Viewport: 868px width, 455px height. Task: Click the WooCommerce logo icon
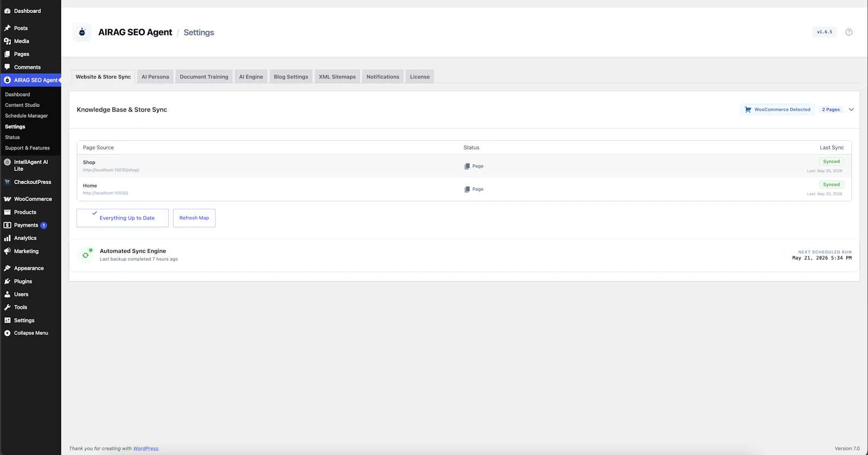click(8, 199)
